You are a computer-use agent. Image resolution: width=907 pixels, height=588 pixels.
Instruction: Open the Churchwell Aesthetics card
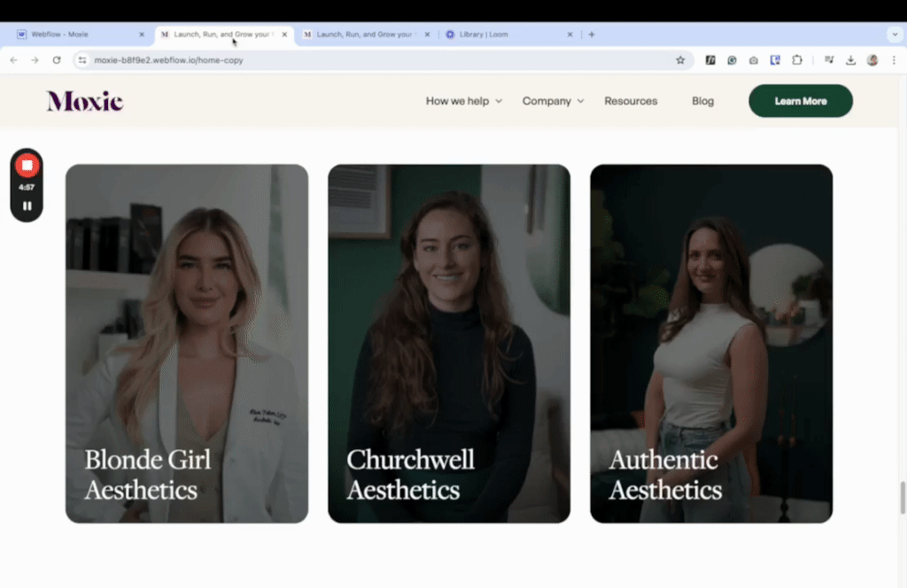[x=449, y=344]
